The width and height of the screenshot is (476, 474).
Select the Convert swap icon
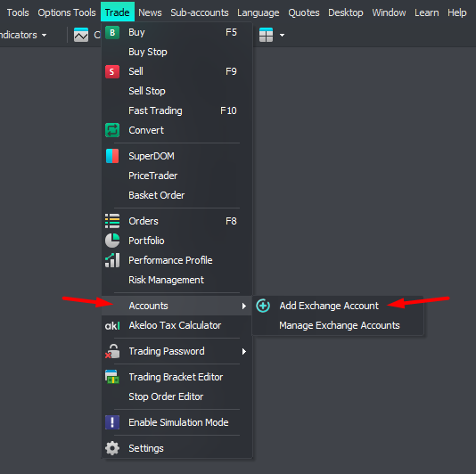coord(112,130)
